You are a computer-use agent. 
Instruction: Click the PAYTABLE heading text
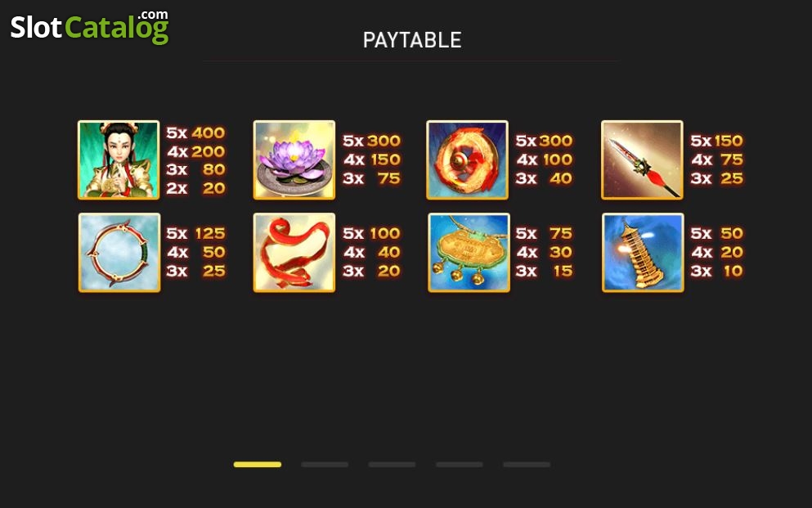click(412, 40)
